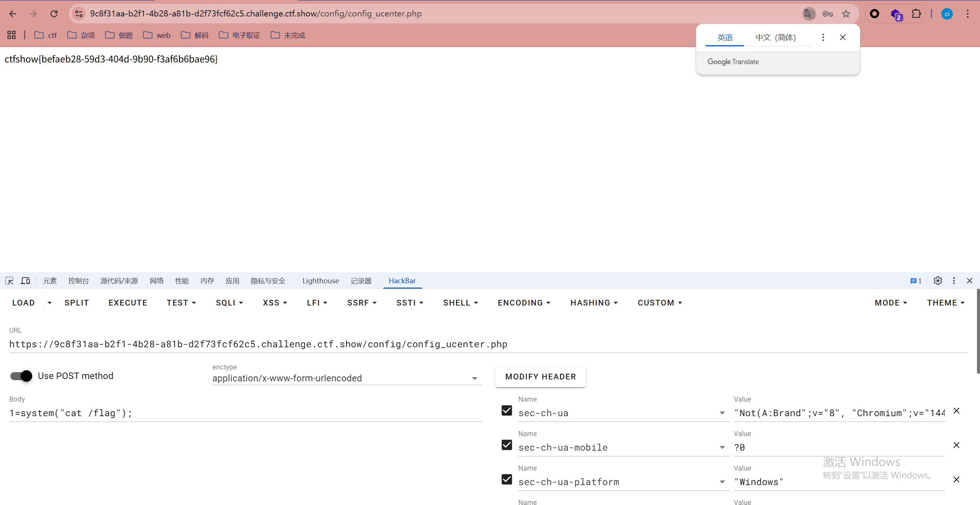Open the SQLI dropdown menu
Image resolution: width=980 pixels, height=505 pixels.
[229, 303]
